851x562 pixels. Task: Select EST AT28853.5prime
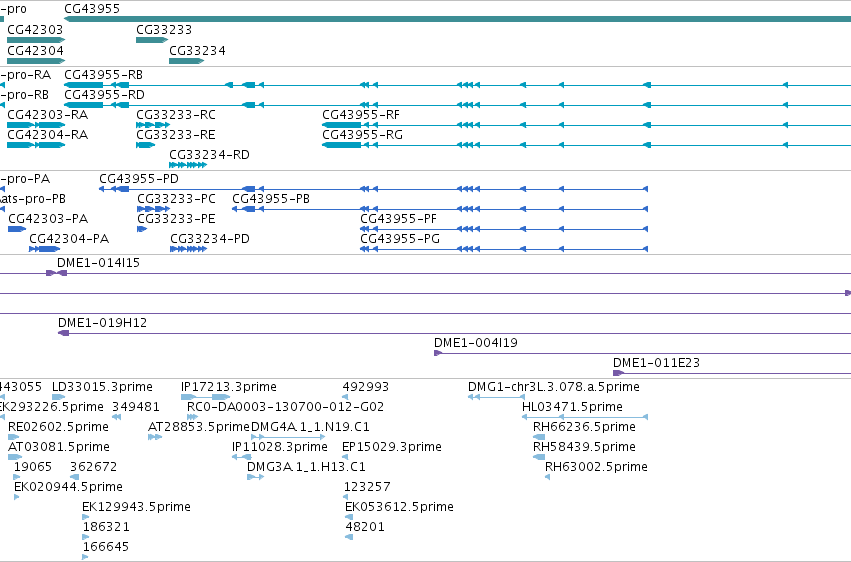pyautogui.click(x=155, y=438)
